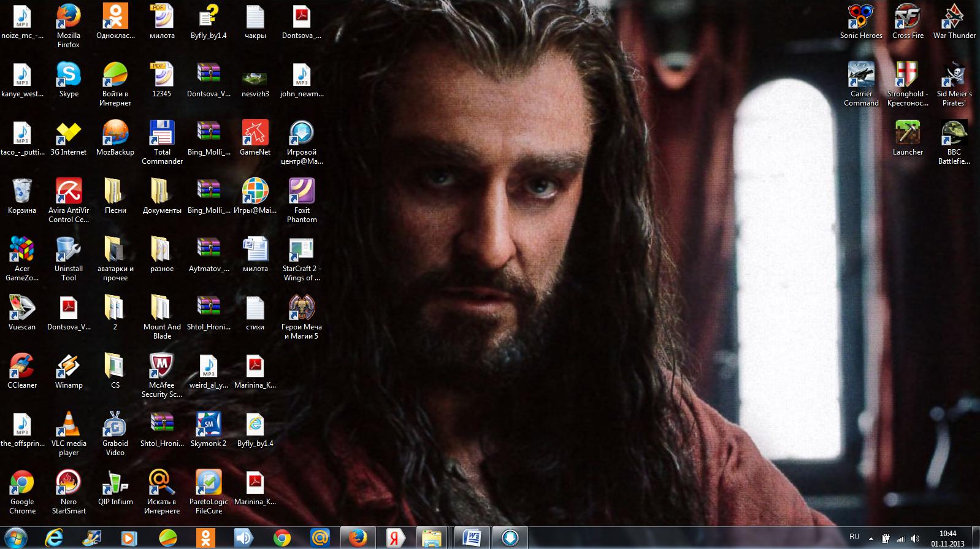Select the Vuescan desktop icon

coord(22,313)
